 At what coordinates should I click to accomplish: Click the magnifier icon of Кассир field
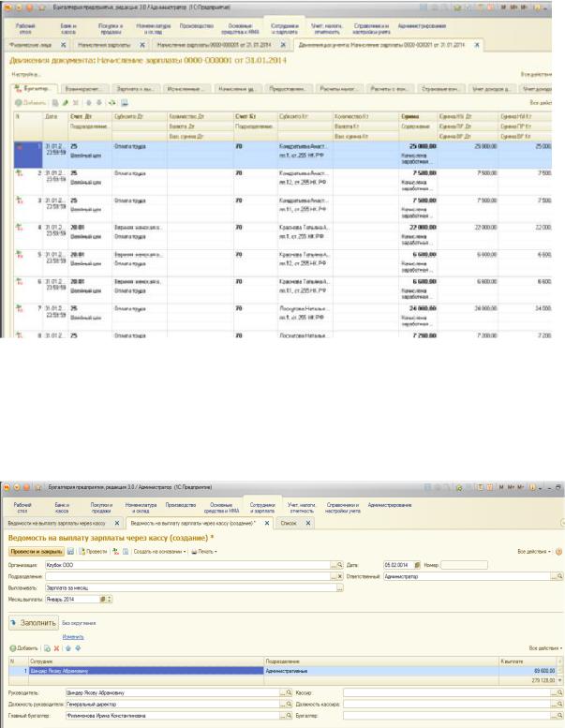click(x=560, y=692)
